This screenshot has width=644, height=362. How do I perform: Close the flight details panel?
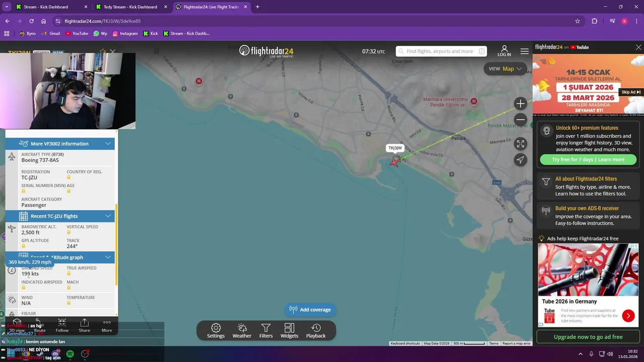[113, 51]
